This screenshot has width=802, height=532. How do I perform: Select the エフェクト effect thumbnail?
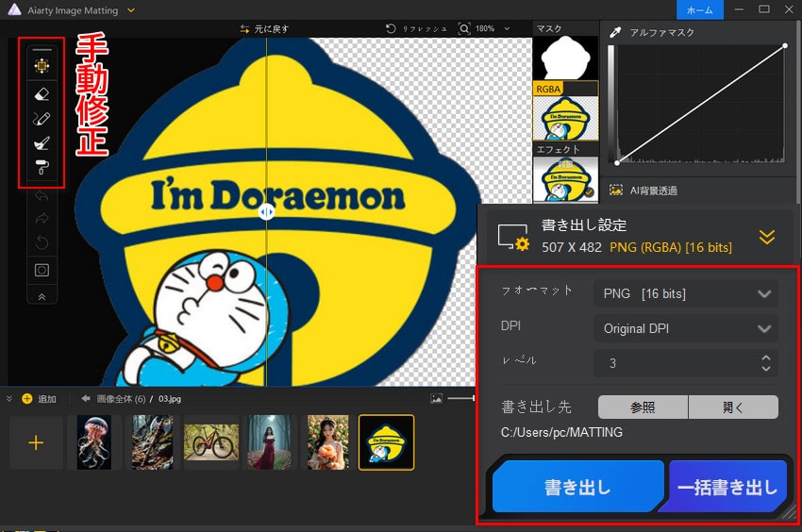[565, 179]
